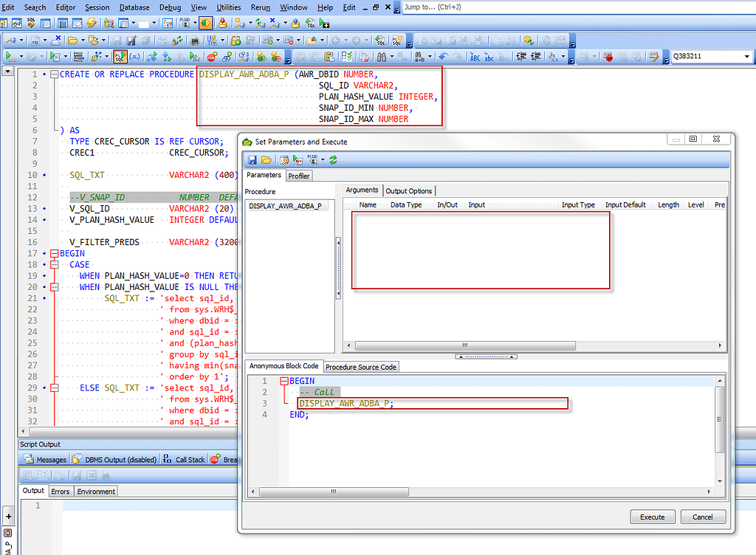Collapse the CREATE PROCEDURE fold at line 1

click(x=54, y=75)
